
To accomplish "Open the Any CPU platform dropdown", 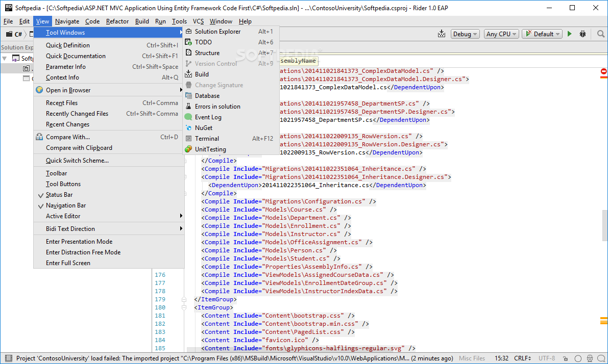I will 501,34.
